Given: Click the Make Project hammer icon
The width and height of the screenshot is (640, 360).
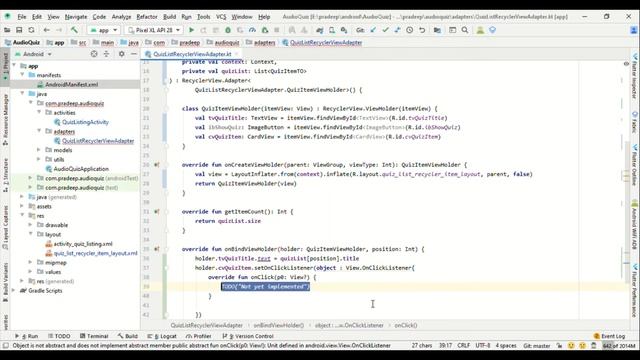Looking at the screenshot, I should pos(74,30).
